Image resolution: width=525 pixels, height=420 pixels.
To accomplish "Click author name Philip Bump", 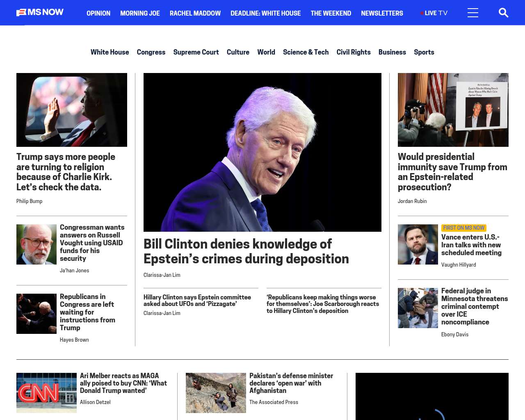I will [29, 201].
